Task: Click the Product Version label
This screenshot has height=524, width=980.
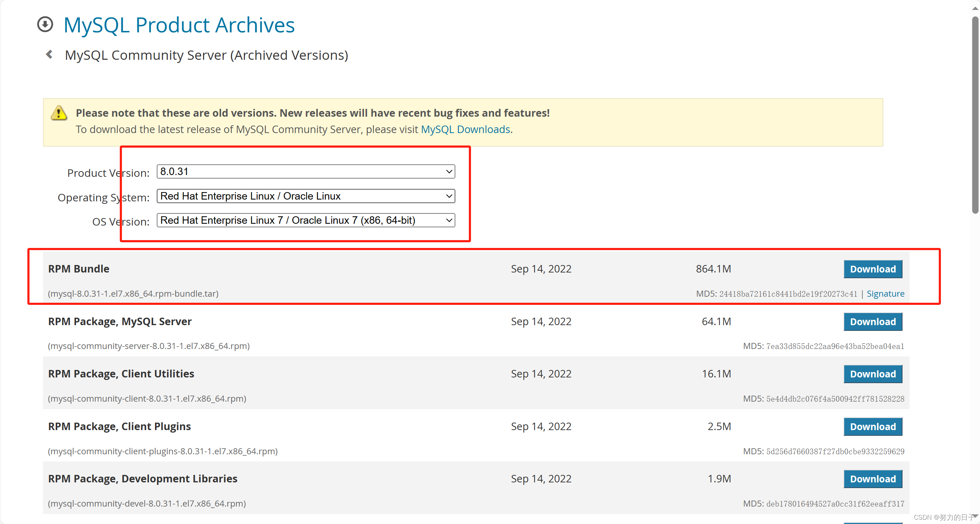Action: click(108, 173)
